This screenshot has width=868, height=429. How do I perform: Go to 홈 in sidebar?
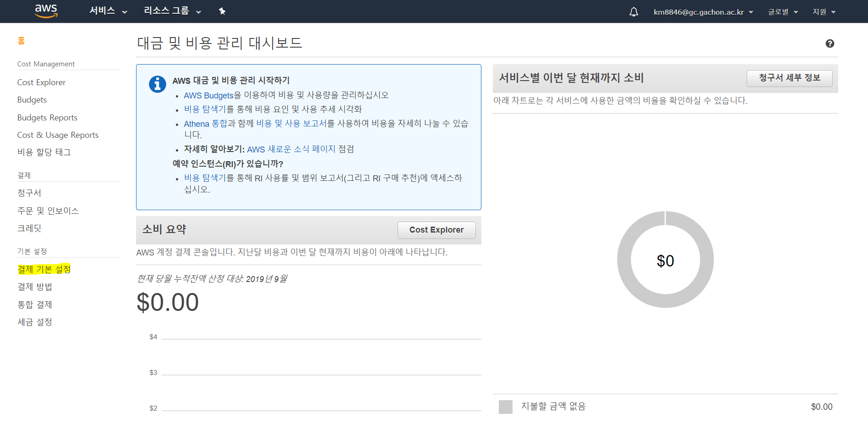click(x=21, y=41)
